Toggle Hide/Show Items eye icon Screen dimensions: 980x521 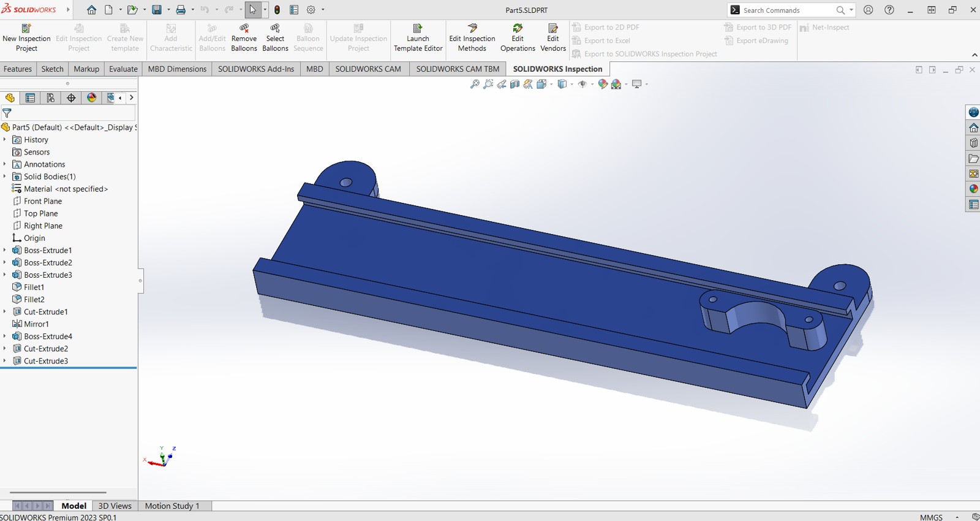coord(582,84)
